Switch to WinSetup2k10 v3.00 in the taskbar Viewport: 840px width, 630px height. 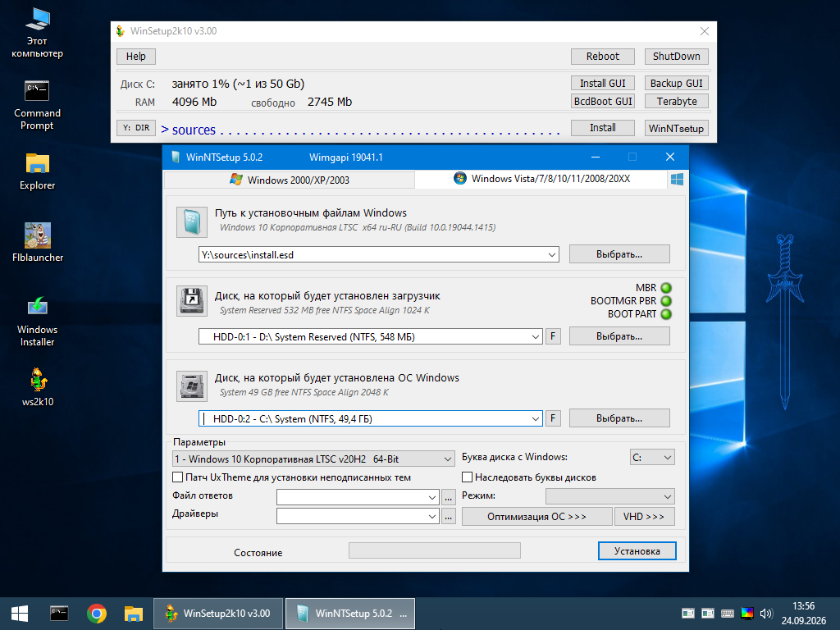click(218, 614)
